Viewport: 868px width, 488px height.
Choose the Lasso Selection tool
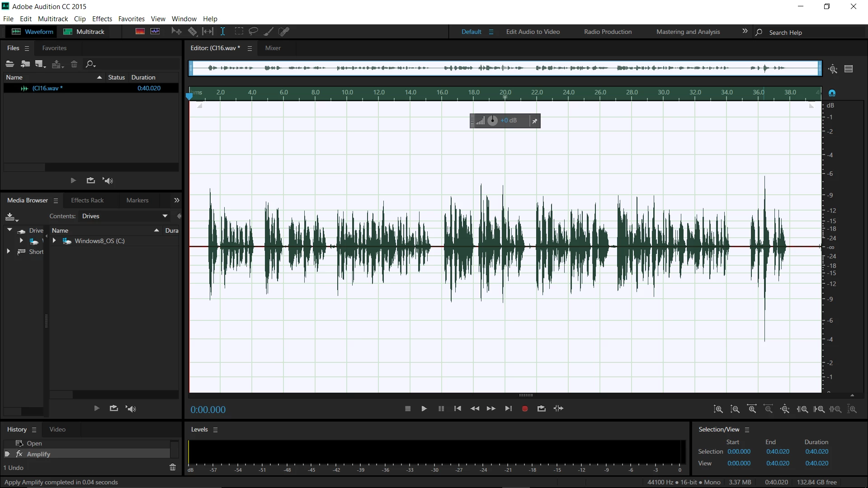(x=253, y=32)
